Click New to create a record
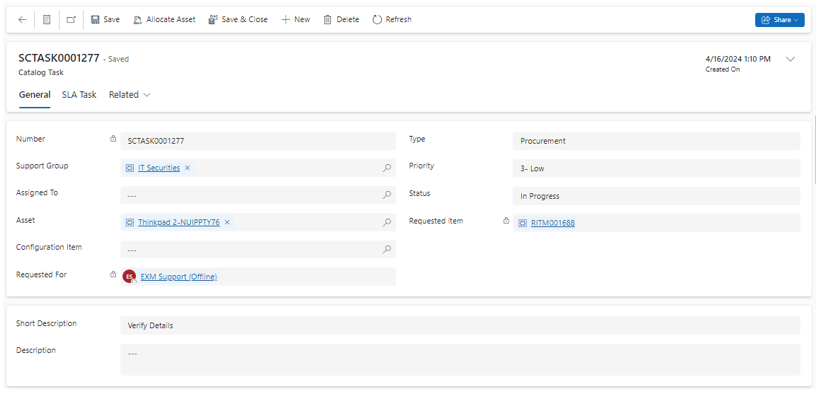 pos(295,20)
